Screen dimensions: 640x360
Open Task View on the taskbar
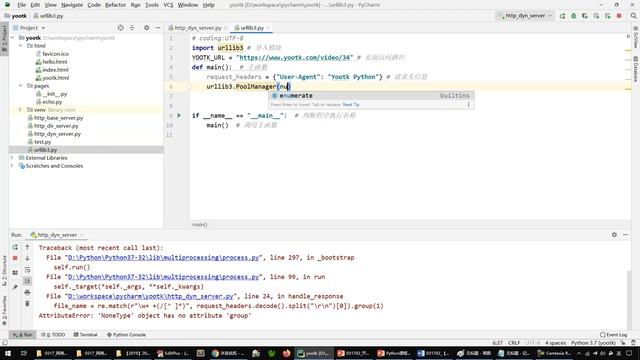click(x=24, y=353)
